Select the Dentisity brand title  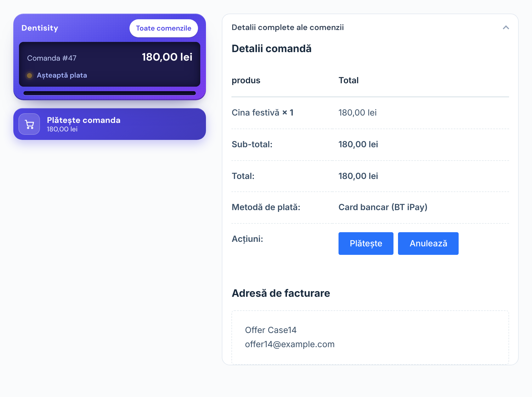(x=40, y=28)
